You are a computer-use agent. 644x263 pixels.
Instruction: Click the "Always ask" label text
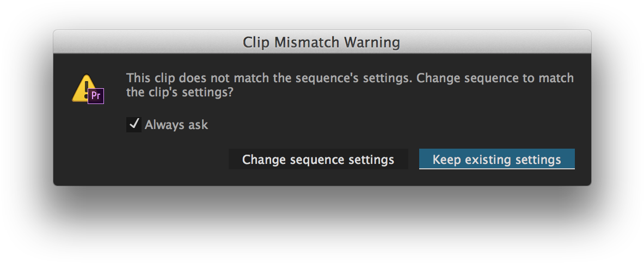click(176, 125)
